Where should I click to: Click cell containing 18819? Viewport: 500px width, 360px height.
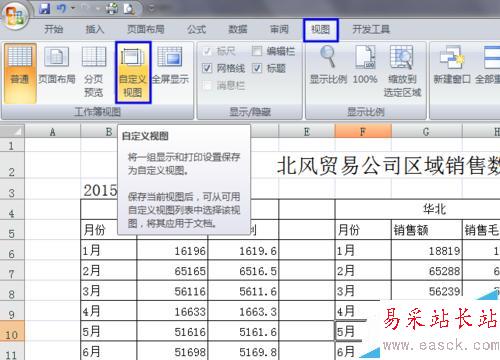click(427, 250)
